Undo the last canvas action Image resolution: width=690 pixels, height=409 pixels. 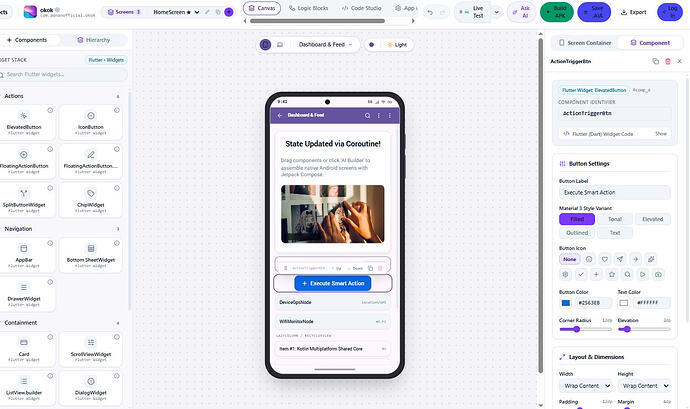[430, 12]
